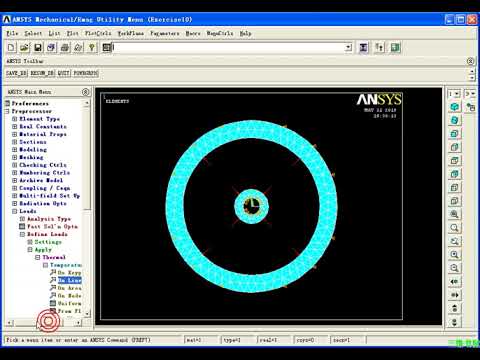Select the Bottom View cube icon
480x360 pixels.
click(x=454, y=201)
